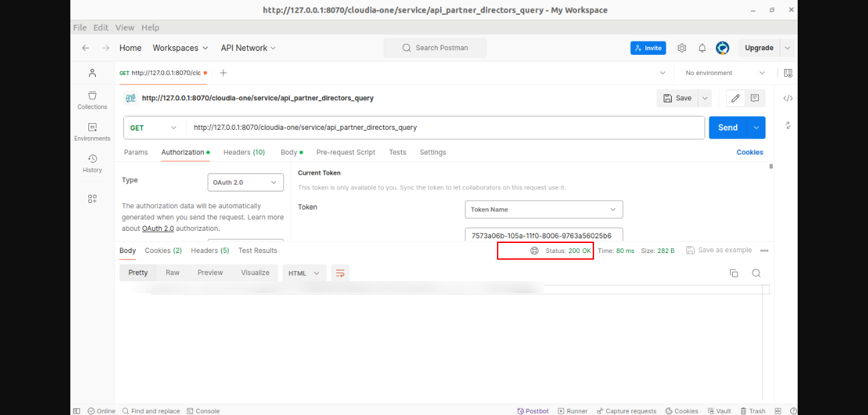Image resolution: width=868 pixels, height=415 pixels.
Task: Switch to the Headers (10) tab
Action: [244, 153]
